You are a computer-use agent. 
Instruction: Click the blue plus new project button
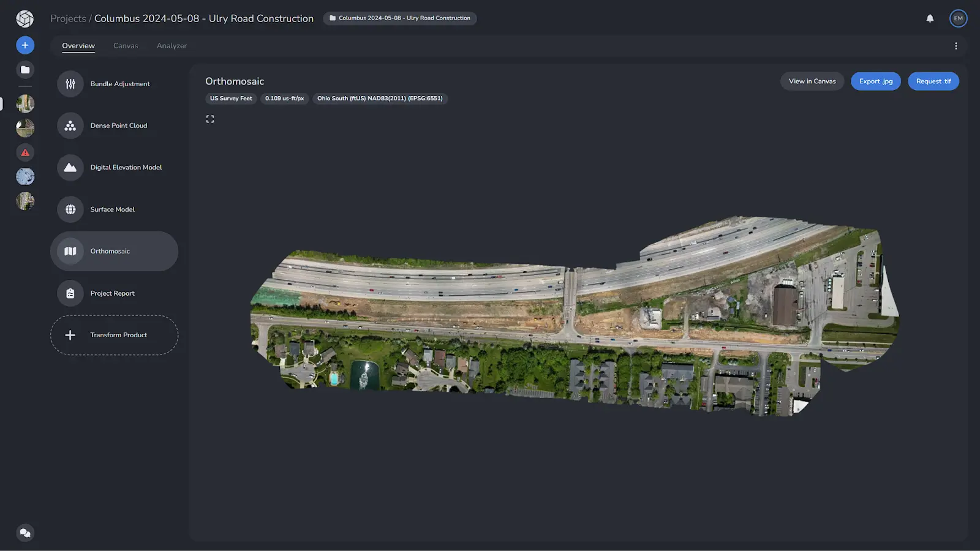pyautogui.click(x=25, y=45)
